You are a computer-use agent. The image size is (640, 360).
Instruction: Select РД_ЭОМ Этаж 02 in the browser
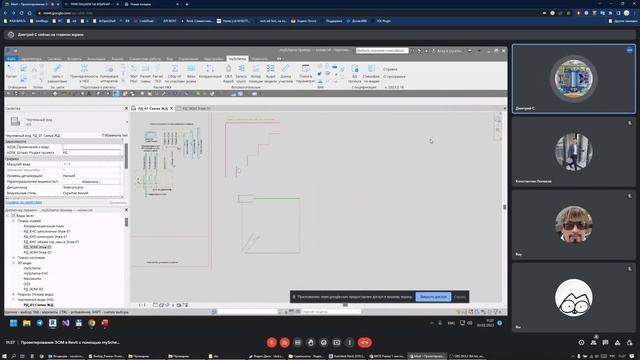pos(38,253)
